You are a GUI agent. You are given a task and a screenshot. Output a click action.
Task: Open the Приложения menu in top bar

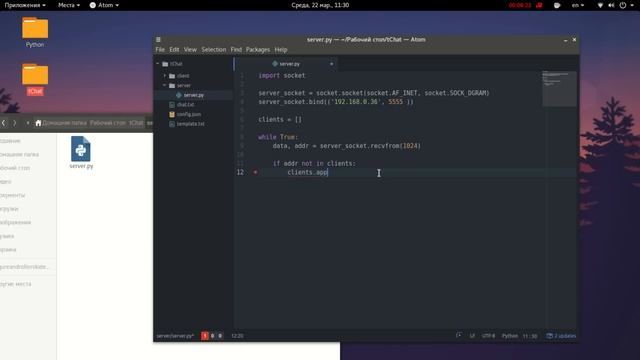25,5
